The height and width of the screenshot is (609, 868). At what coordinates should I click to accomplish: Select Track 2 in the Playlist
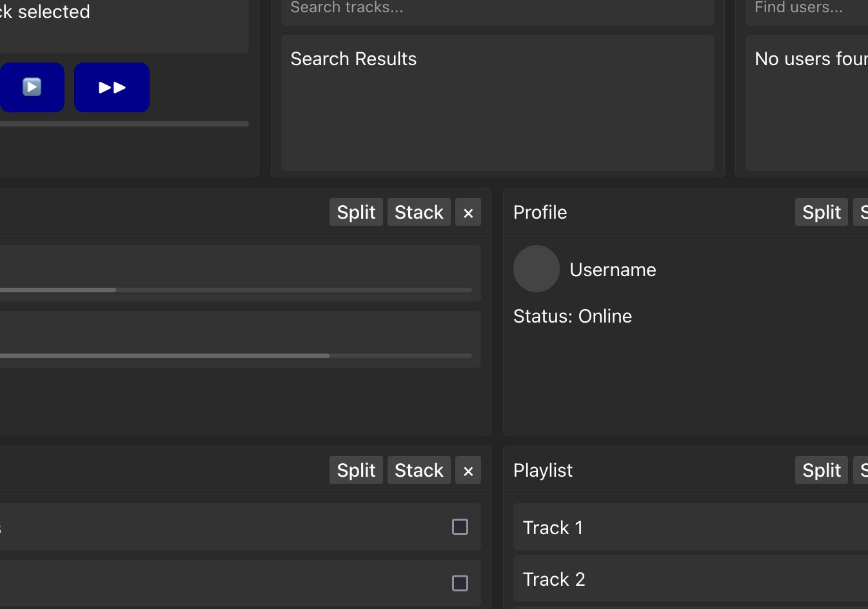(x=691, y=579)
